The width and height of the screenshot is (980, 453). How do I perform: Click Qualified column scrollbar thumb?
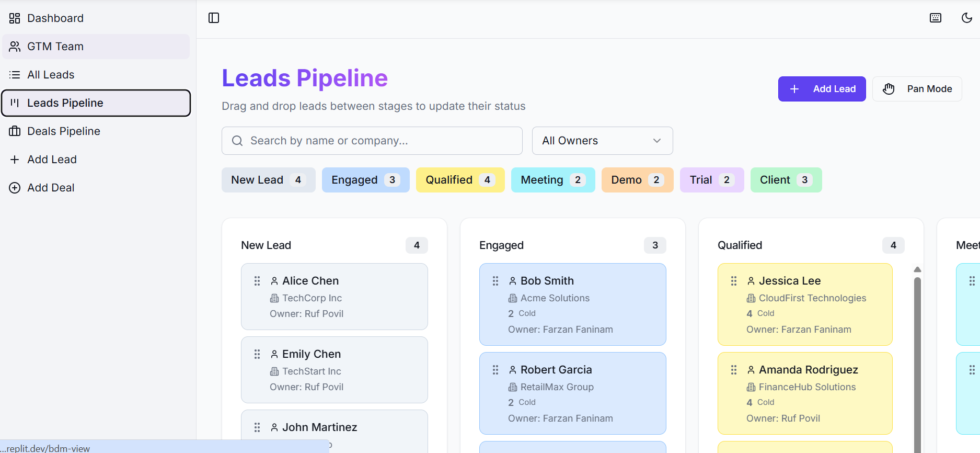pyautogui.click(x=917, y=365)
